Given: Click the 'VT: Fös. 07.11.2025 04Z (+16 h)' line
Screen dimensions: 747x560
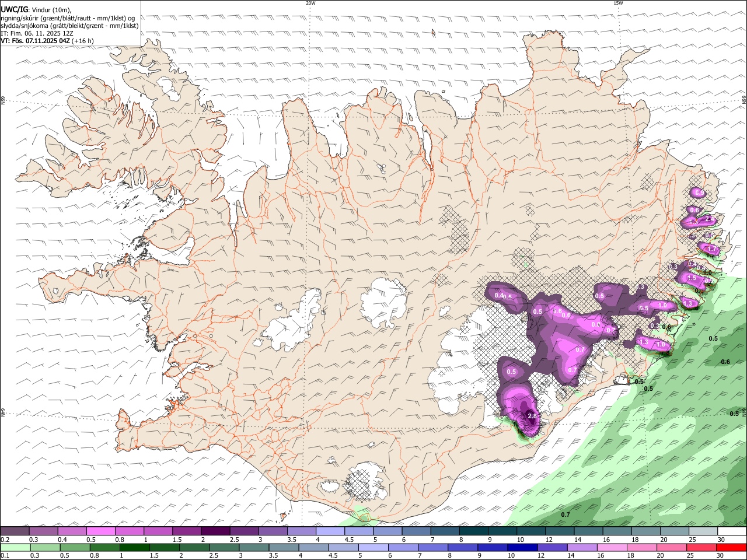Looking at the screenshot, I should (x=48, y=41).
